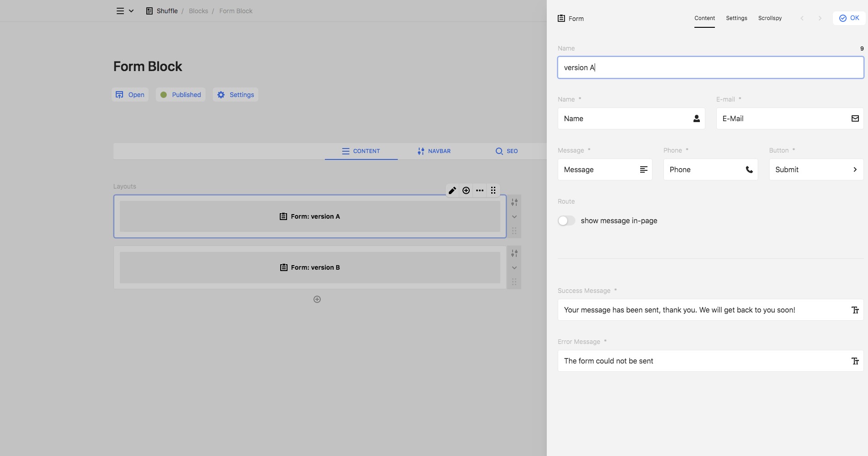Click the text format icon in Success Message
868x456 pixels.
pyautogui.click(x=855, y=310)
